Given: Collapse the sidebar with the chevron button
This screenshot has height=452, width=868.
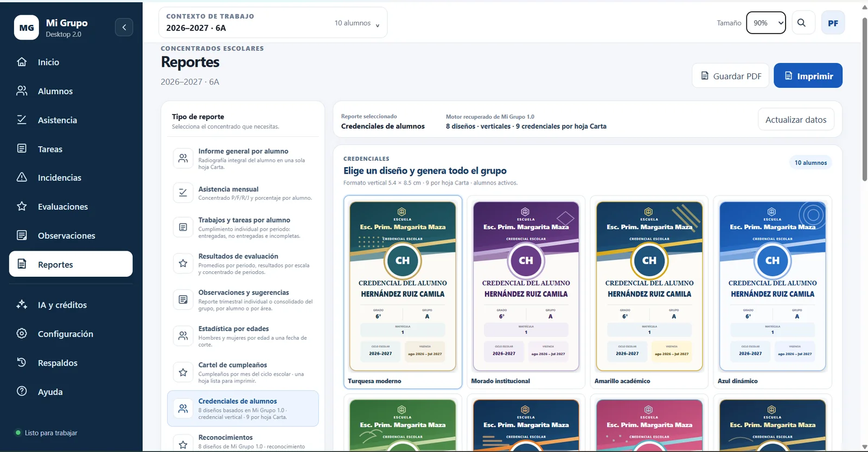Looking at the screenshot, I should [124, 27].
